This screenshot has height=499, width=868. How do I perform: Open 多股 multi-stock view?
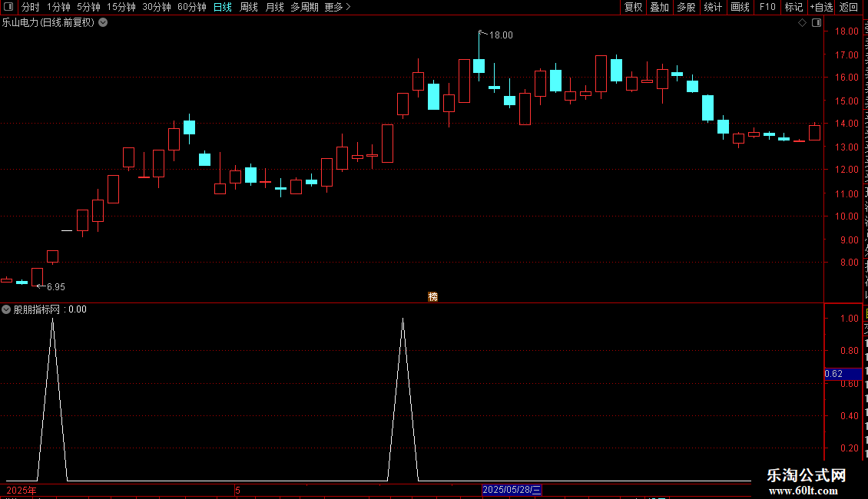point(686,7)
